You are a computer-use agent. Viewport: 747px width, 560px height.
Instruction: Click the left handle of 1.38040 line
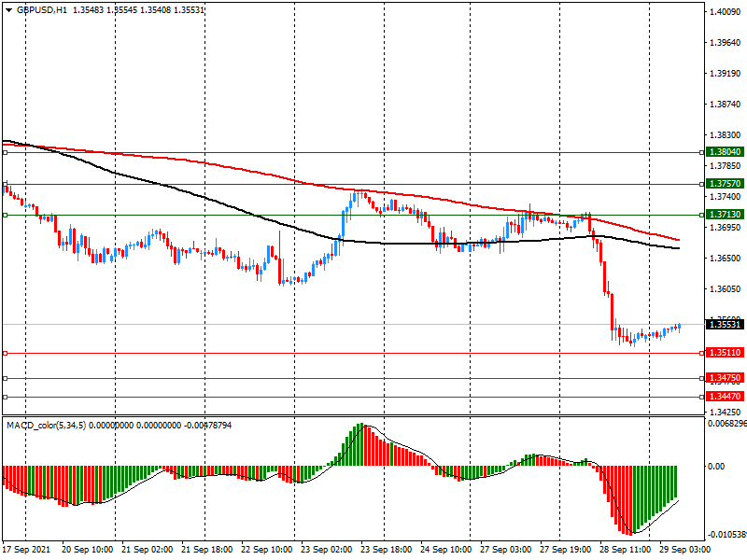pyautogui.click(x=6, y=152)
